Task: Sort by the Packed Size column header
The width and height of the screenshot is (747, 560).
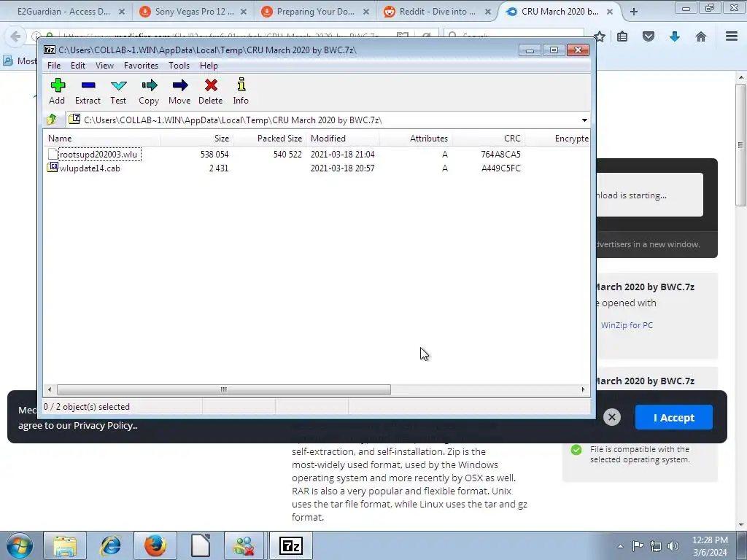Action: (x=270, y=139)
